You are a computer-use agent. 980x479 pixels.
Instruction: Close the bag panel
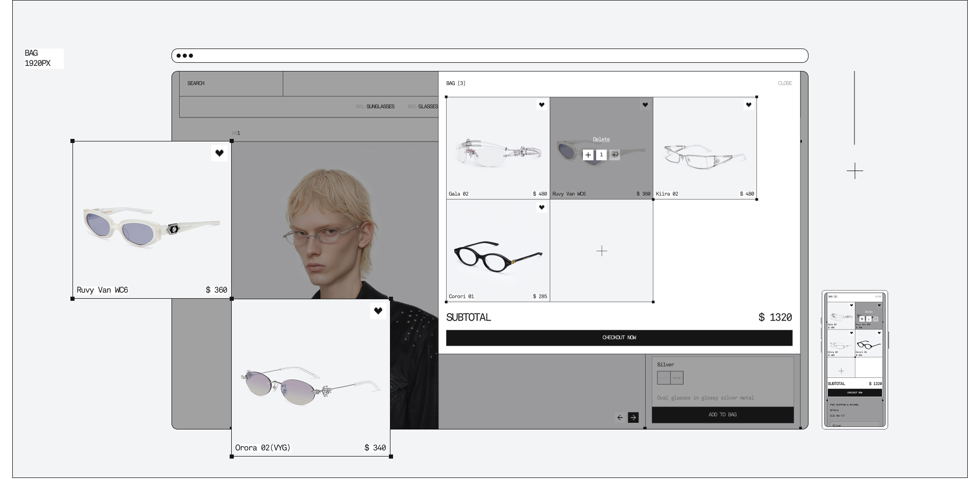click(785, 83)
